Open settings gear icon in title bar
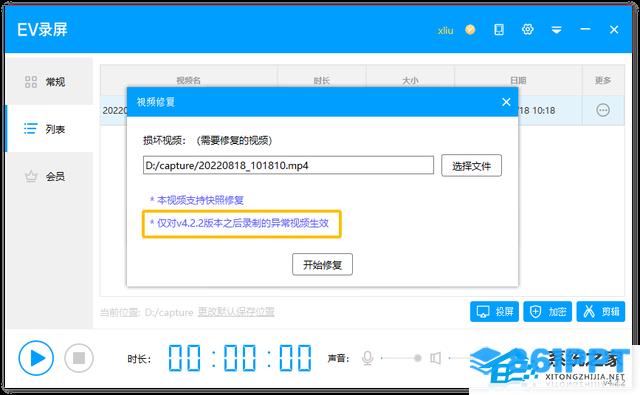640x395 pixels. pos(528,29)
